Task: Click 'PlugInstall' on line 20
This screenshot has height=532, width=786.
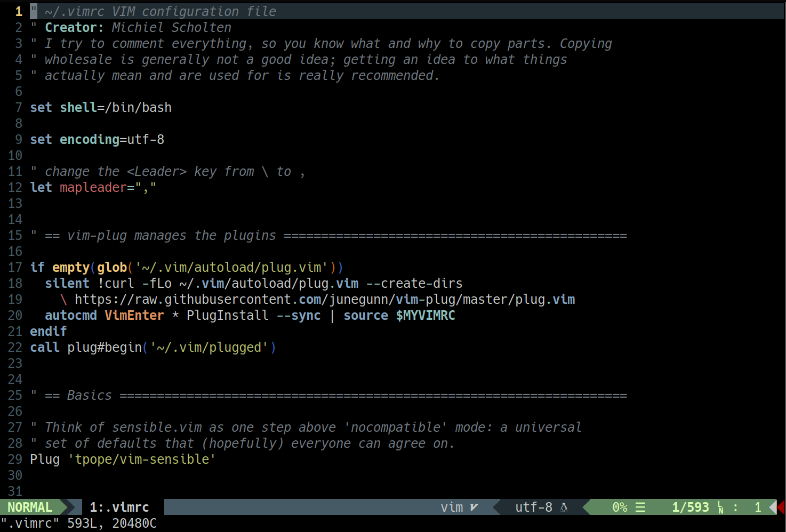Action: pyautogui.click(x=228, y=316)
